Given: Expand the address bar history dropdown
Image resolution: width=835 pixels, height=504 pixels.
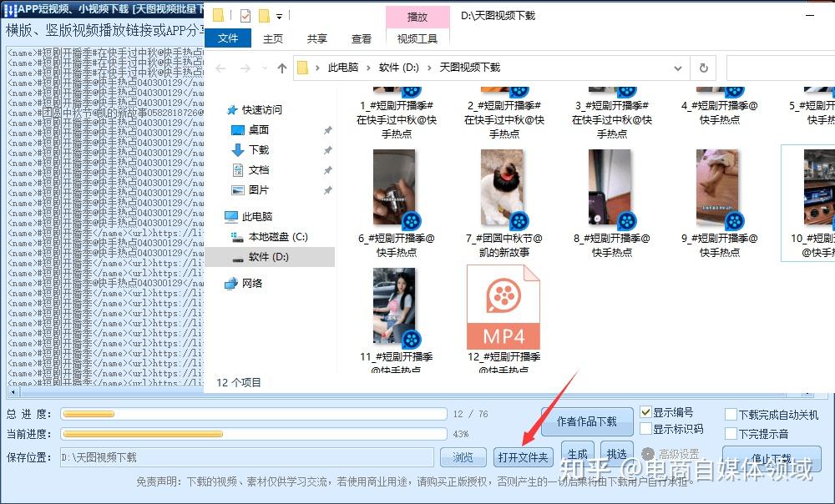Looking at the screenshot, I should click(x=678, y=68).
